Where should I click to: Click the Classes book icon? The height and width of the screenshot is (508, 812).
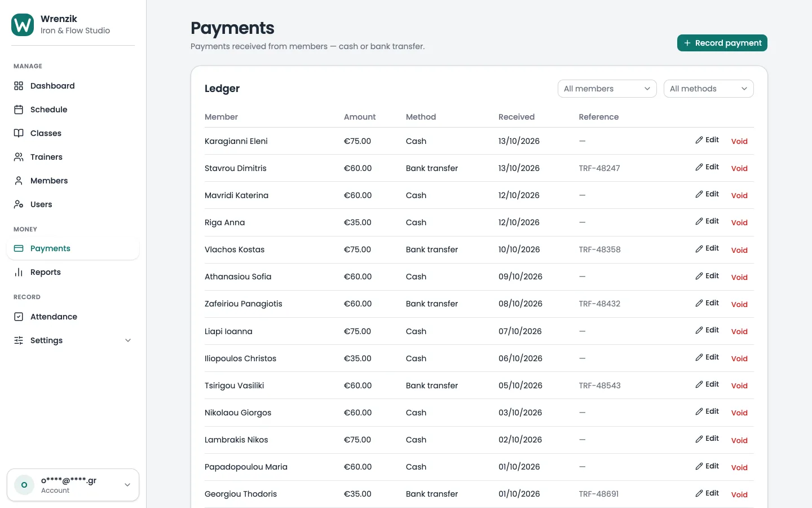(x=19, y=133)
